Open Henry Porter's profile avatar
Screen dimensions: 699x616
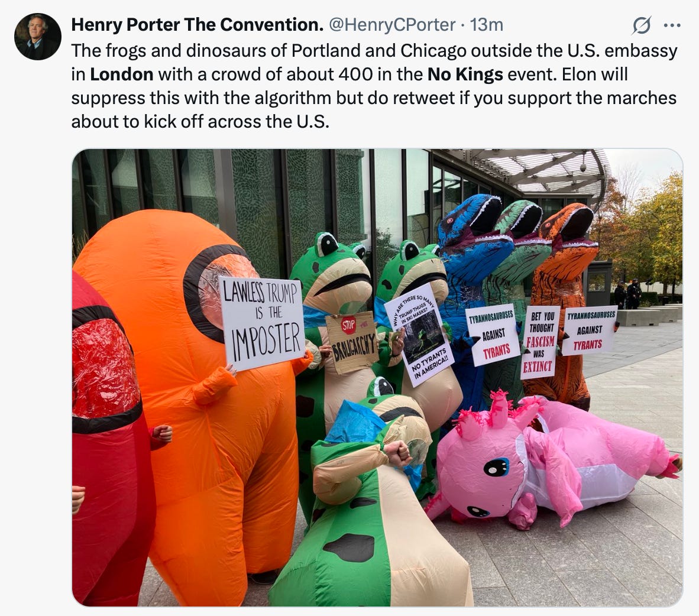pyautogui.click(x=37, y=37)
